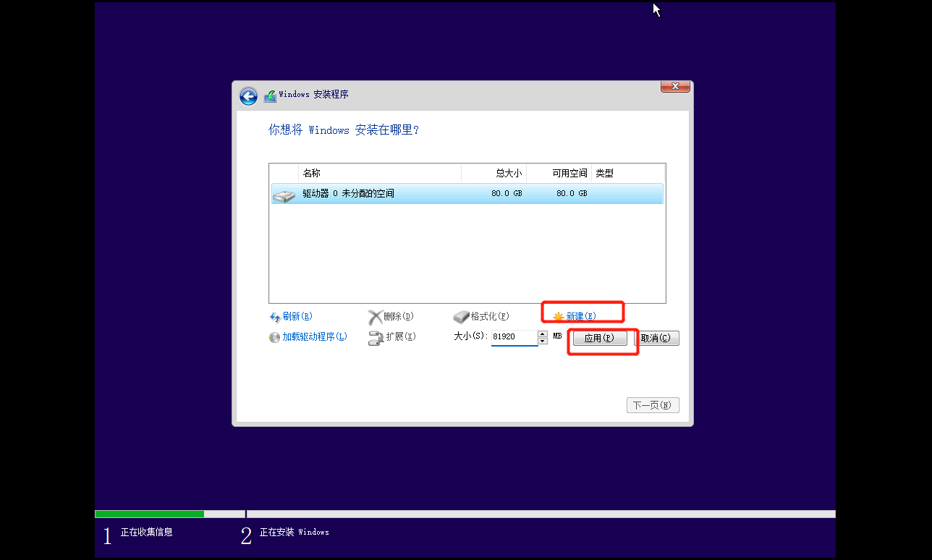Screen dimensions: 932x560
Task: Sort by the 总大小 column header
Action: point(493,174)
